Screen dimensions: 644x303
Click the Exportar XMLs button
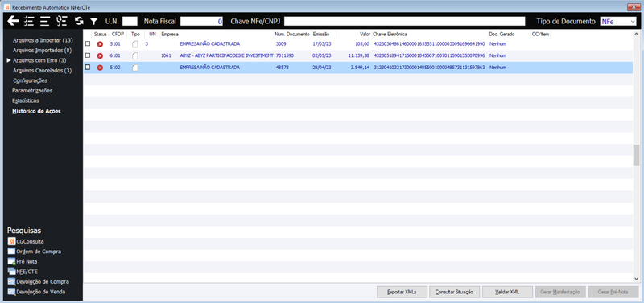(402, 292)
